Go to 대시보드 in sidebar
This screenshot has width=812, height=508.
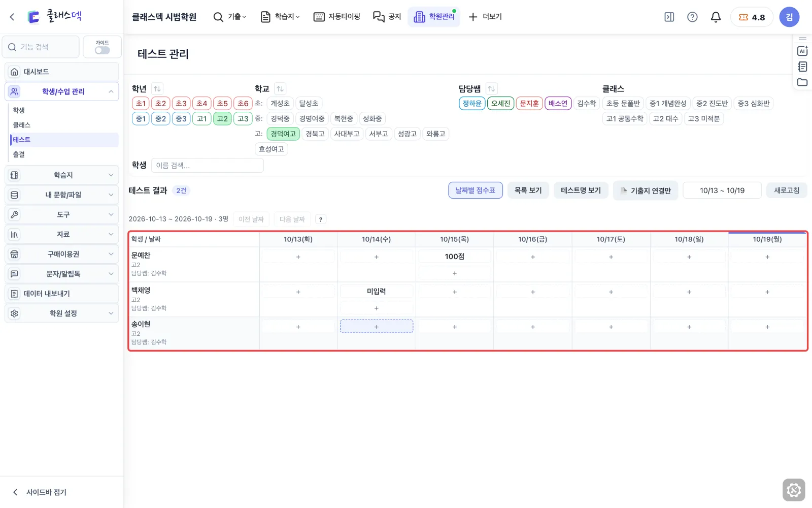(x=62, y=72)
